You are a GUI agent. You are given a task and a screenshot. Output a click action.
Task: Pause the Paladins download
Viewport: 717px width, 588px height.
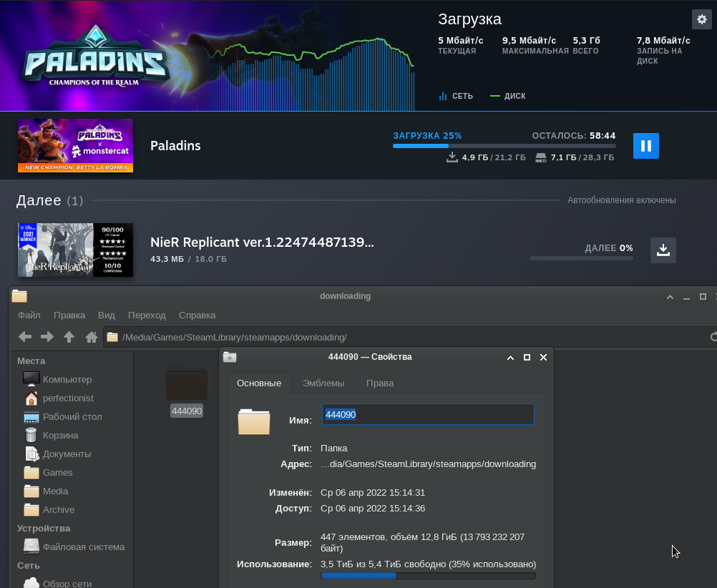tap(645, 146)
